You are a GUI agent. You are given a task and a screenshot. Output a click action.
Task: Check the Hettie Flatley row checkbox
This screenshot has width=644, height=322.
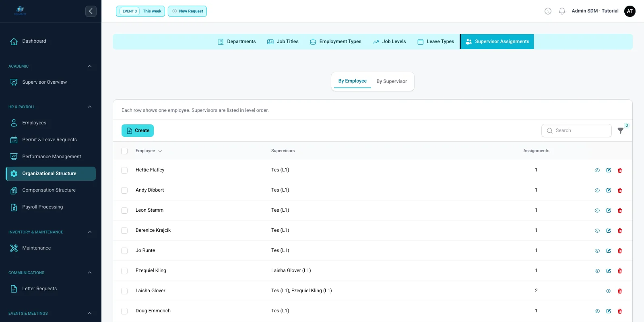coord(124,170)
